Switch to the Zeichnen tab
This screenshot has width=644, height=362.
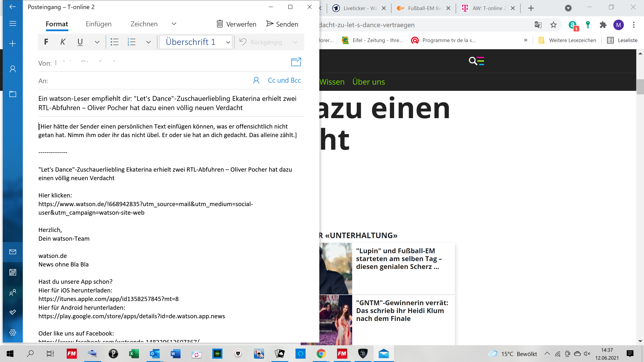tap(144, 24)
